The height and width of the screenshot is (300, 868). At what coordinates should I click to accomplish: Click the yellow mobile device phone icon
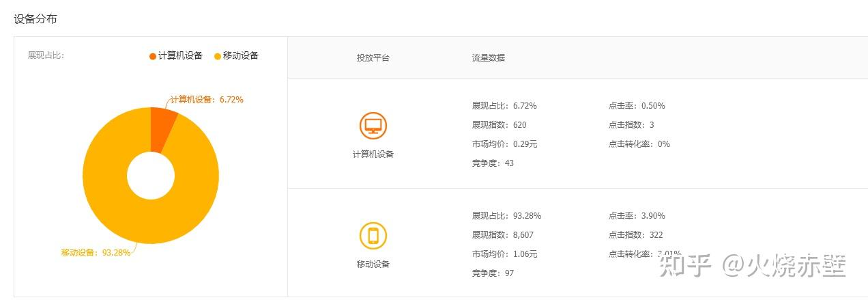coord(373,236)
